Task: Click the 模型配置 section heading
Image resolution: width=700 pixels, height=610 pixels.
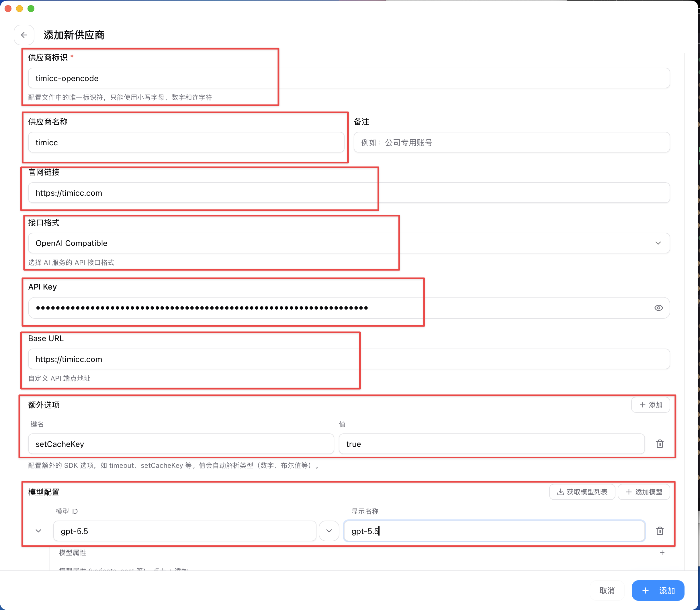Action: (44, 492)
